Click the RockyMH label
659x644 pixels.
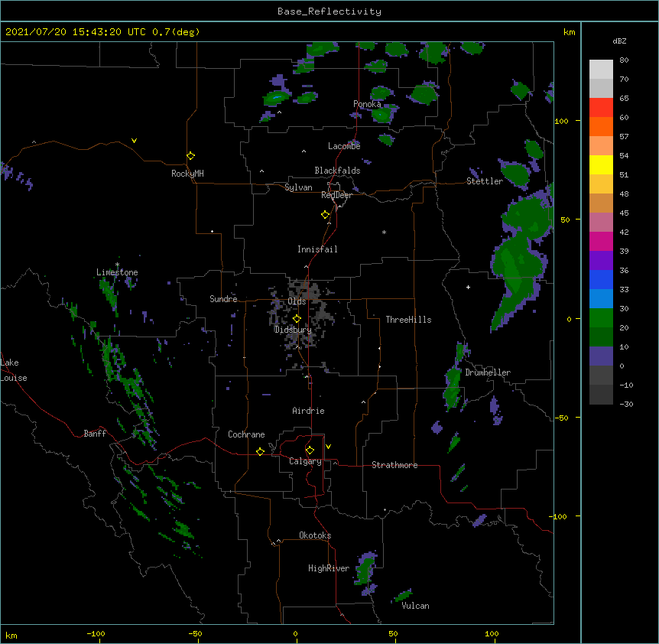[x=187, y=174]
